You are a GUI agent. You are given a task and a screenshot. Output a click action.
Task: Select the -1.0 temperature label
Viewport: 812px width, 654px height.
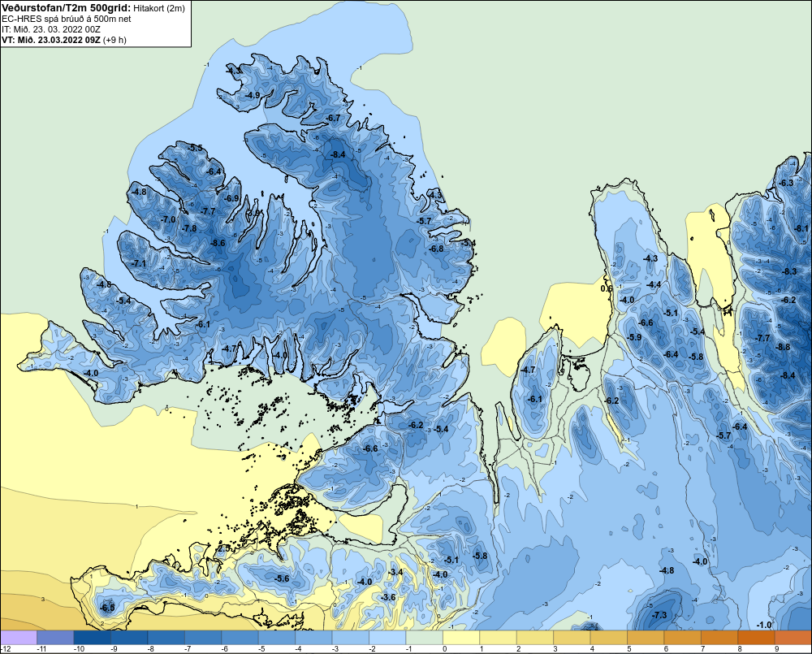pos(764,625)
